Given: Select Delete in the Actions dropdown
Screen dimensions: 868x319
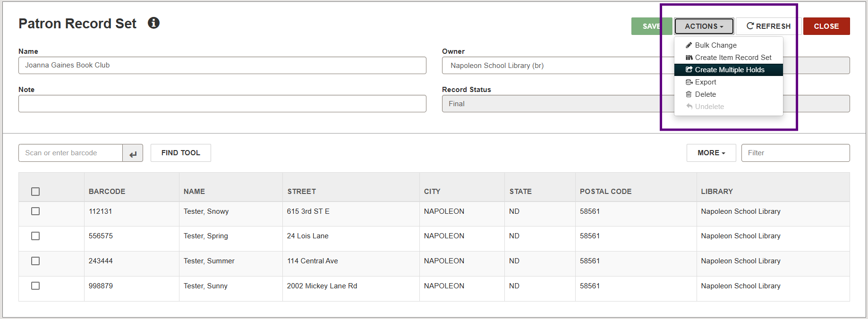Looking at the screenshot, I should [728, 94].
